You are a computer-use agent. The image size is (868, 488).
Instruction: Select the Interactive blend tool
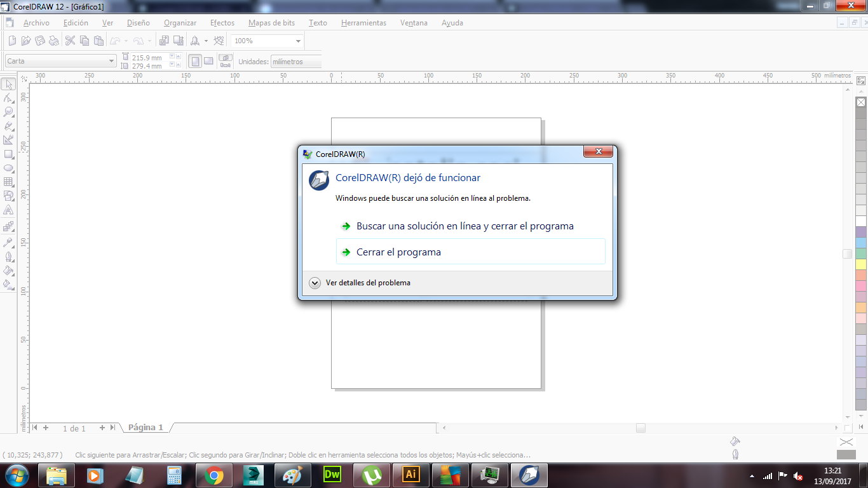click(x=8, y=226)
